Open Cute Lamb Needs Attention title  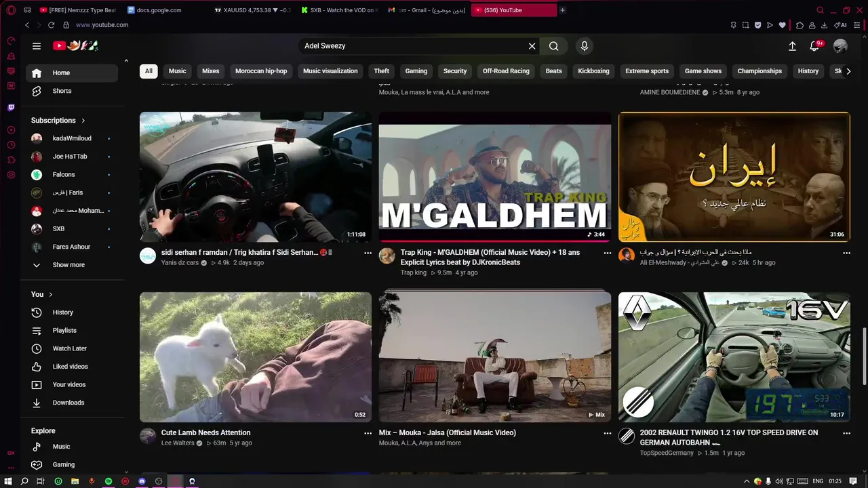pyautogui.click(x=206, y=432)
